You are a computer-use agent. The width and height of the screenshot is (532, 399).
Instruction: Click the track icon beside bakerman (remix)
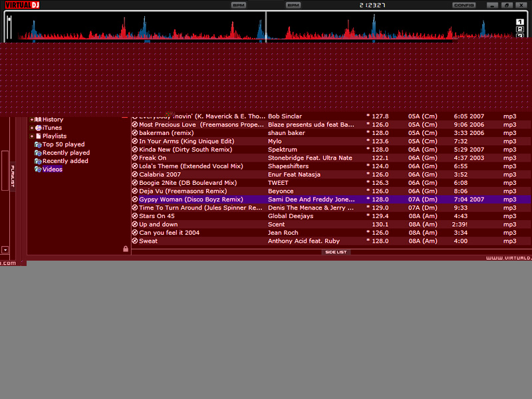coord(135,133)
